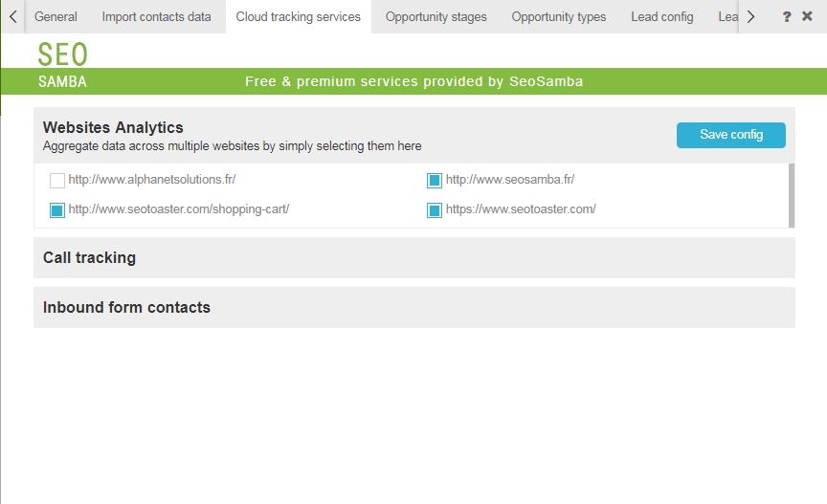Uncheck the seotoaster.com/shopping-cart checkbox
The width and height of the screenshot is (827, 504).
pos(57,210)
